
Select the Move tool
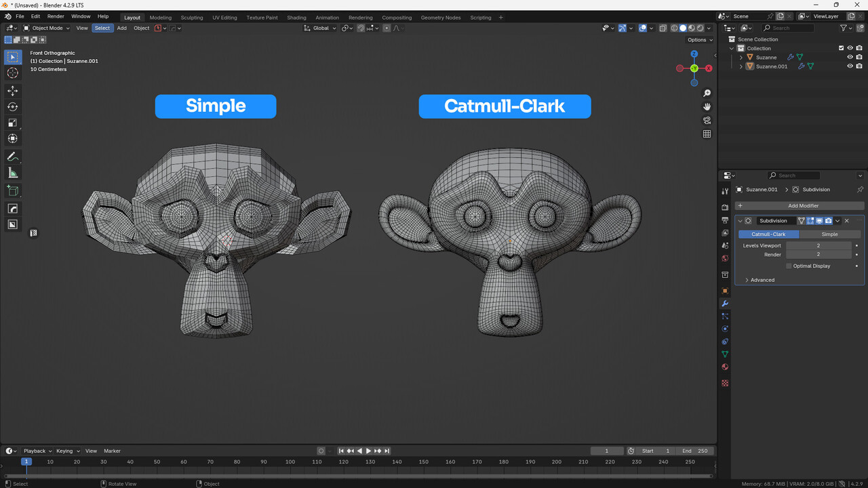tap(13, 91)
